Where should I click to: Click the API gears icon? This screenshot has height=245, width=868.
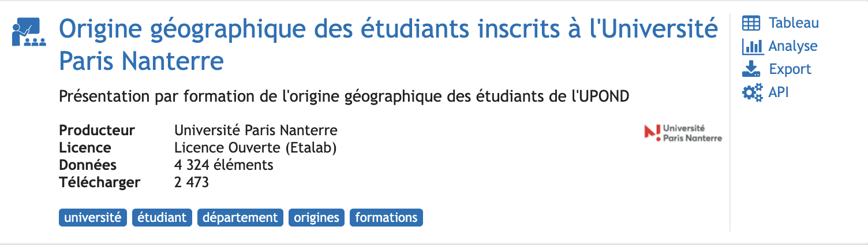[752, 92]
